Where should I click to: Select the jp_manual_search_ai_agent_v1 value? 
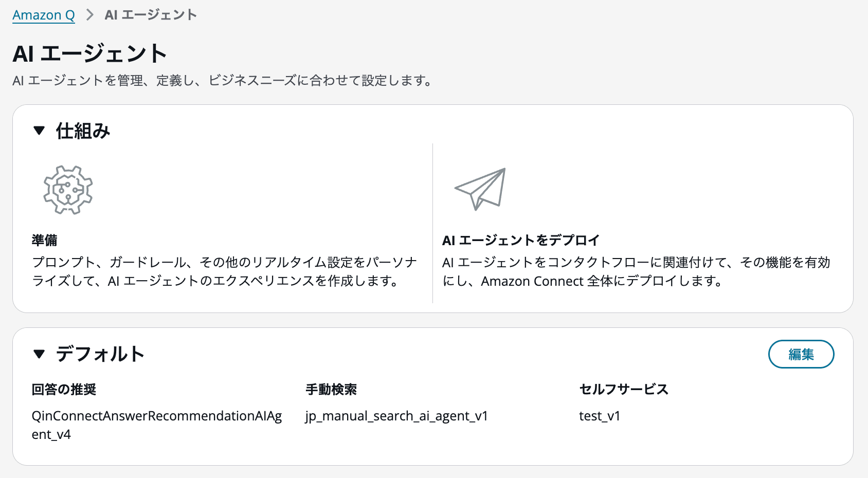point(396,416)
